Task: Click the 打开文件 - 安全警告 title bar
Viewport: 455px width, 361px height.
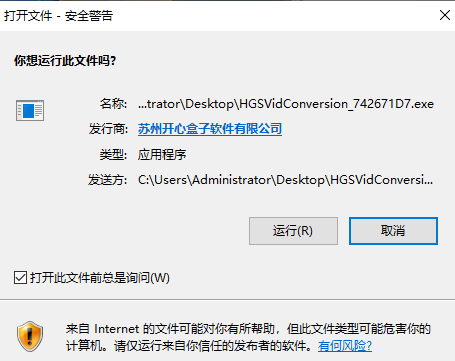Action: point(217,15)
